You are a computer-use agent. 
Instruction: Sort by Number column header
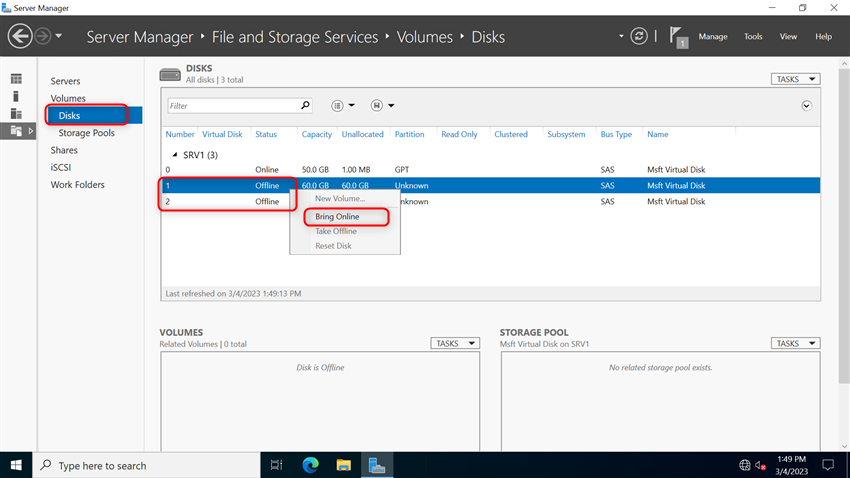(179, 134)
